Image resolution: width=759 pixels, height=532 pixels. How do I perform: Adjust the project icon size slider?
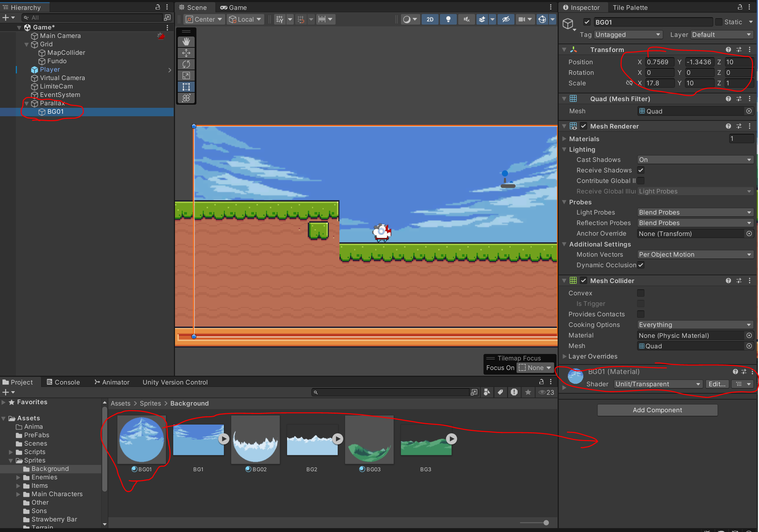click(x=546, y=523)
